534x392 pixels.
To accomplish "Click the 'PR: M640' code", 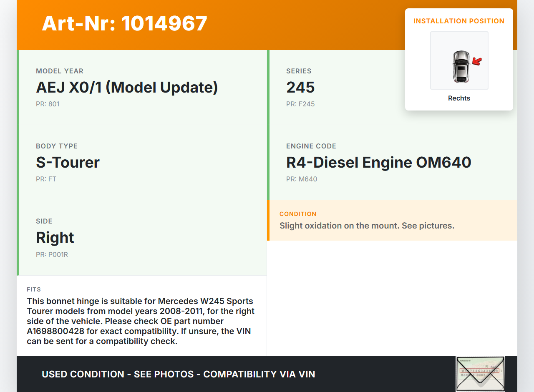I will pyautogui.click(x=302, y=179).
